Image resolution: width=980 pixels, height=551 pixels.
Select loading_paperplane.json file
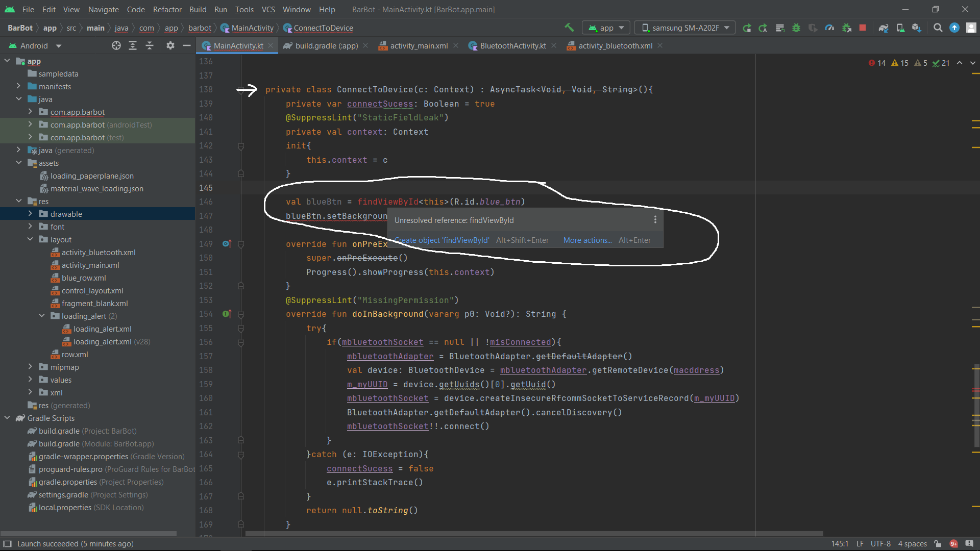(92, 176)
